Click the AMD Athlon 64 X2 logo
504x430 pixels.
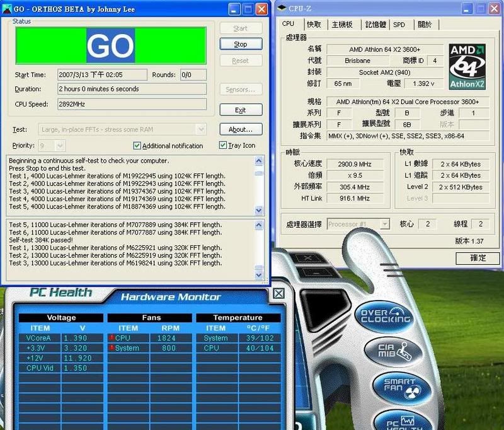tap(467, 67)
